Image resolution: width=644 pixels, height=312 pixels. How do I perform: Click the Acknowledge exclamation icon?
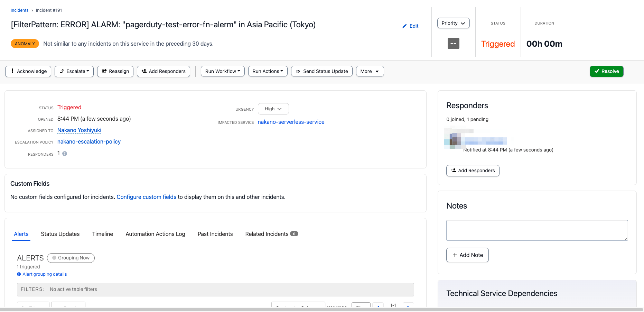[x=12, y=71]
